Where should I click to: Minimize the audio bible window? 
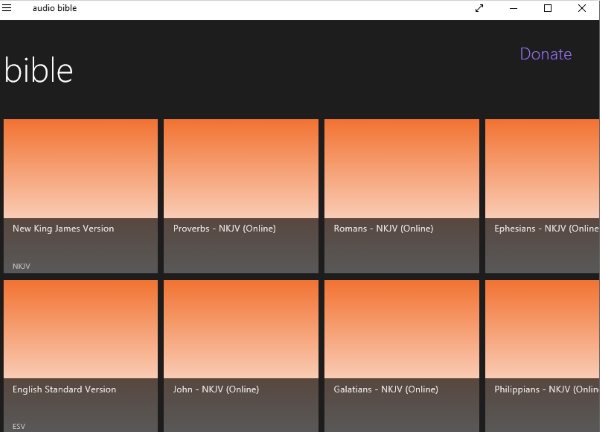click(x=514, y=8)
